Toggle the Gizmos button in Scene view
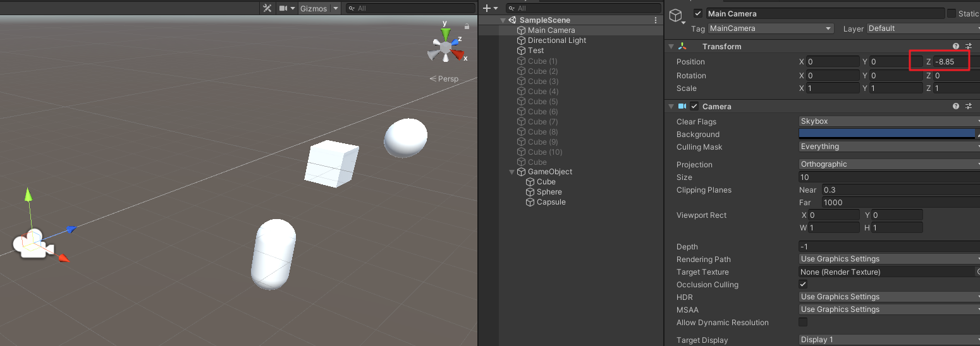 (x=314, y=8)
